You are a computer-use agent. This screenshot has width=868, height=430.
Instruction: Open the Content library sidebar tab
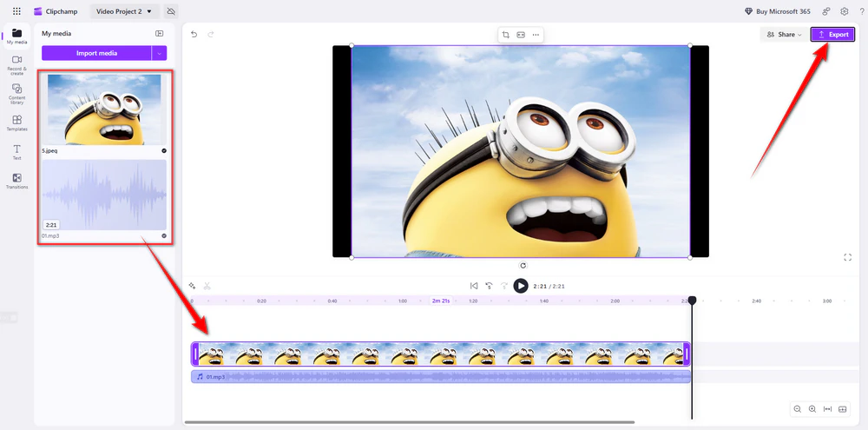click(17, 94)
